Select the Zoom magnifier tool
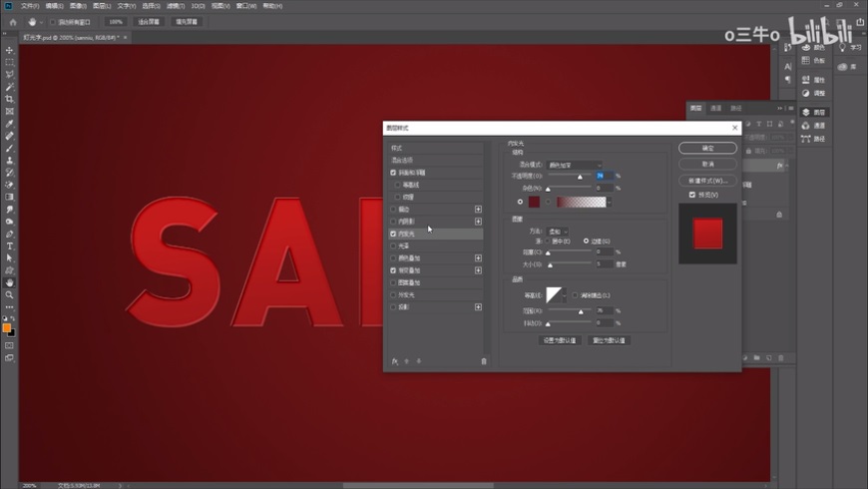The height and width of the screenshot is (489, 868). click(10, 294)
